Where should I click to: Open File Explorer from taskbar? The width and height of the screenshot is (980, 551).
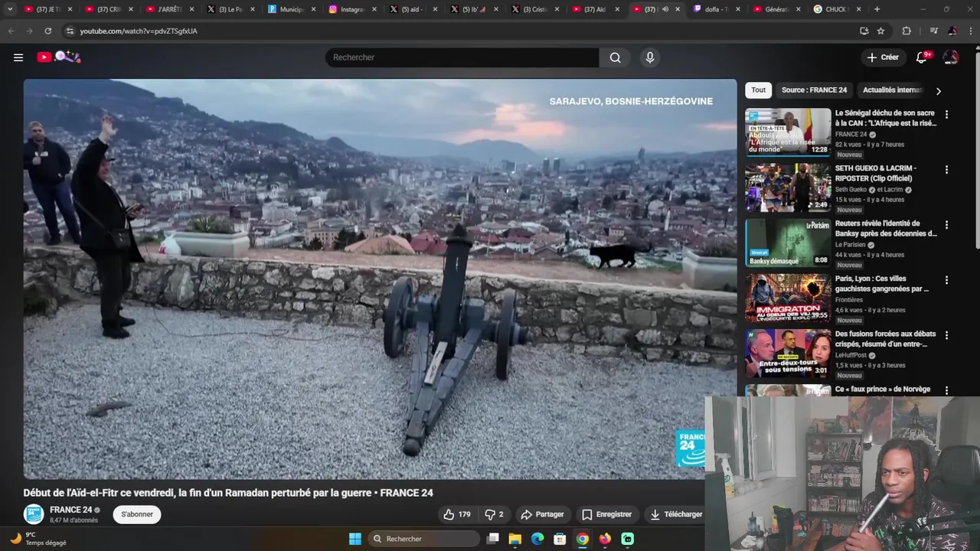point(514,539)
